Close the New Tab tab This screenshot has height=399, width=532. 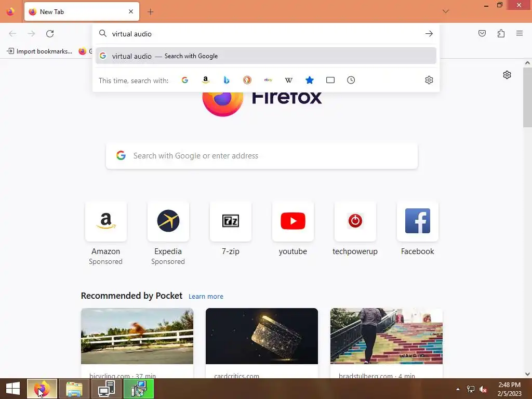coord(131,11)
